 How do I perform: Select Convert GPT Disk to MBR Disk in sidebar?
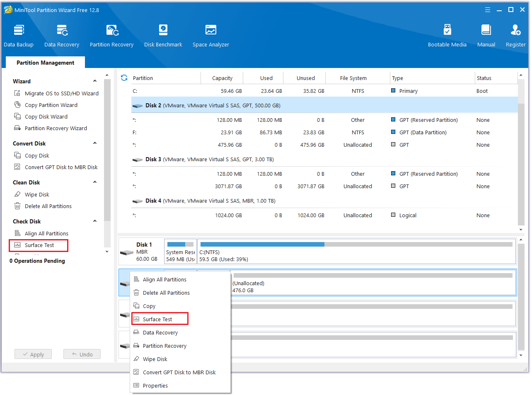pos(56,167)
